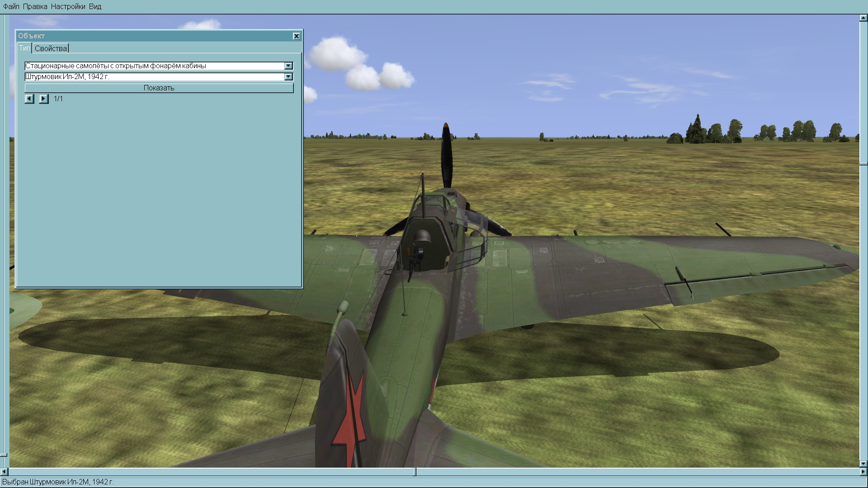Click the vertical scrollbar up arrow
868x488 pixels.
pos(863,18)
